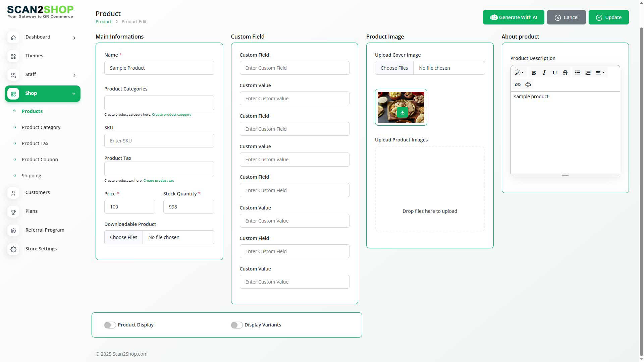
Task: Click the SKU input field
Action: pyautogui.click(x=159, y=141)
